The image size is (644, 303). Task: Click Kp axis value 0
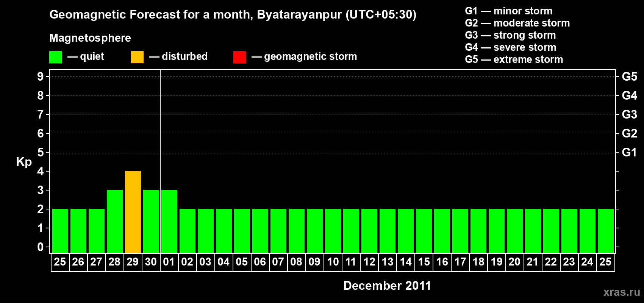pos(41,247)
